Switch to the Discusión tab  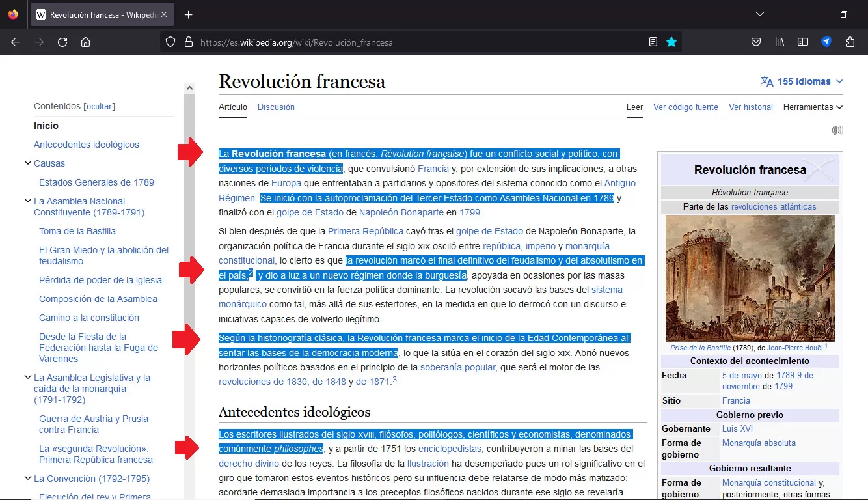pos(276,107)
